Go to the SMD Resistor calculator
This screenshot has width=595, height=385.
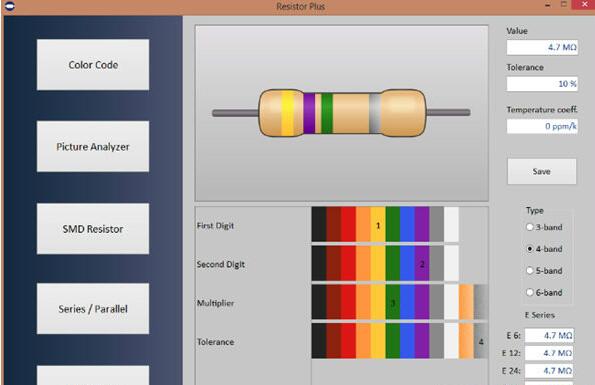(x=93, y=229)
